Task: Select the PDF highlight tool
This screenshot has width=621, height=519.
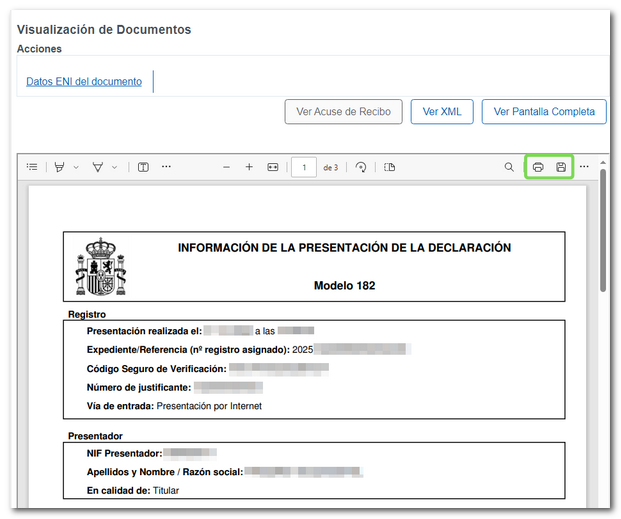Action: 60,167
